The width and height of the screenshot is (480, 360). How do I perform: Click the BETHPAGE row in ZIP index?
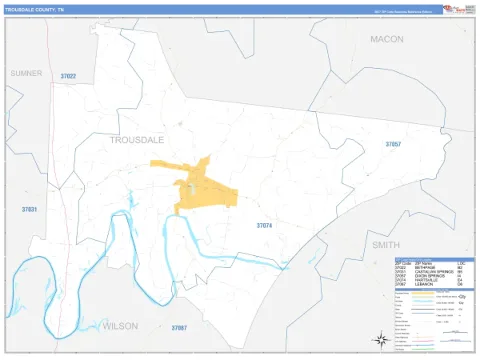430,268
